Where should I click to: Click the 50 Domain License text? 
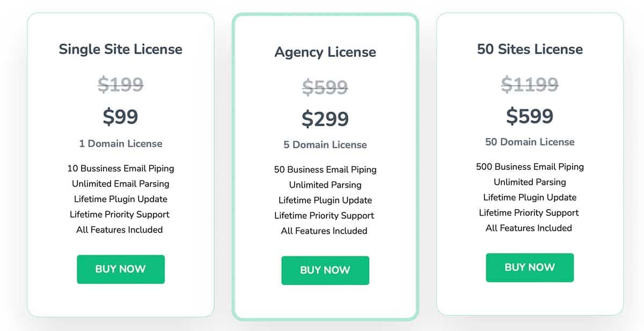point(530,142)
